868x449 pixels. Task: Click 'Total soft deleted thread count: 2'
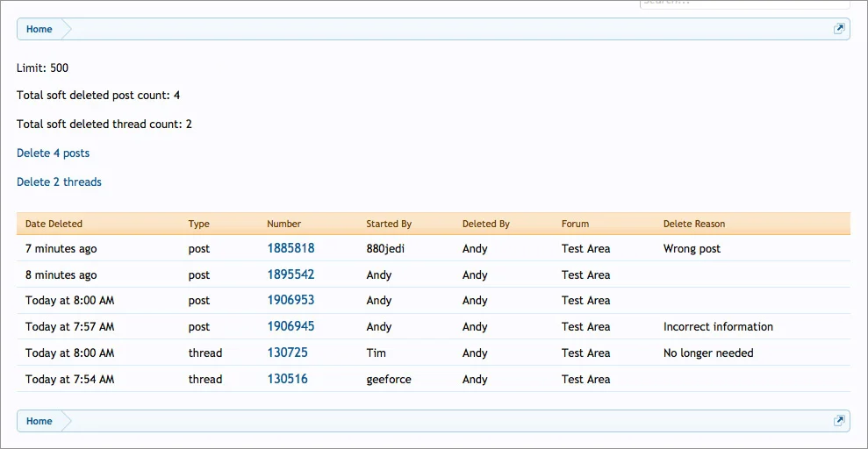[x=104, y=124]
